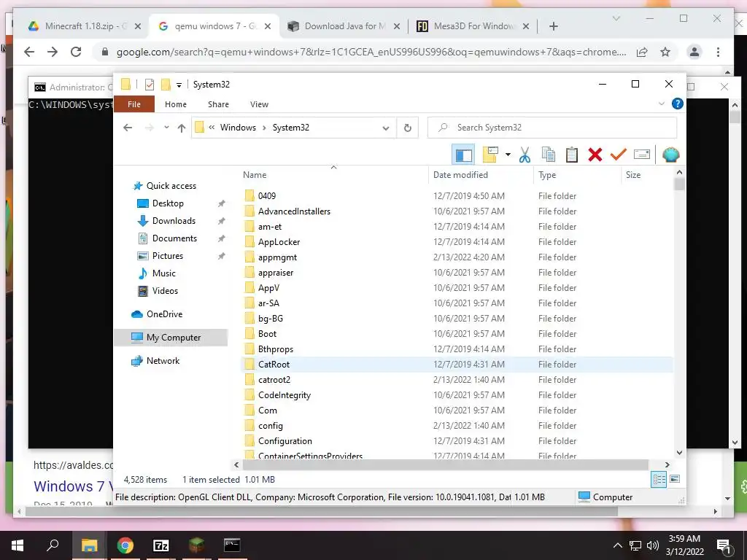Open the address bar history dropdown
This screenshot has width=747, height=560.
tap(386, 128)
